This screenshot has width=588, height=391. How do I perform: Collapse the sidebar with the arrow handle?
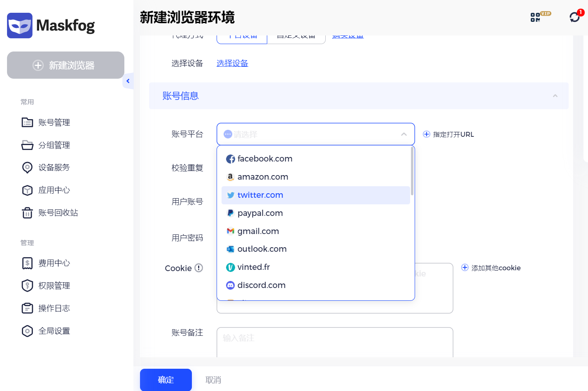click(128, 81)
